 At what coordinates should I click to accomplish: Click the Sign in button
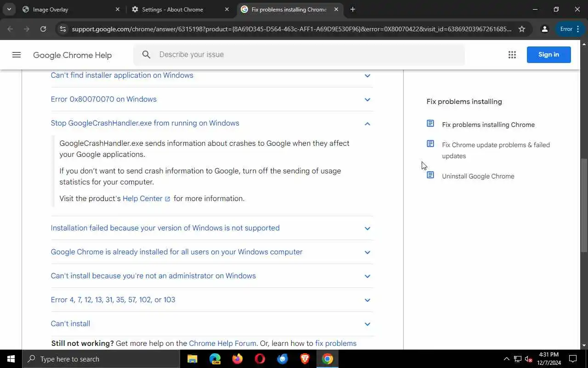(549, 55)
